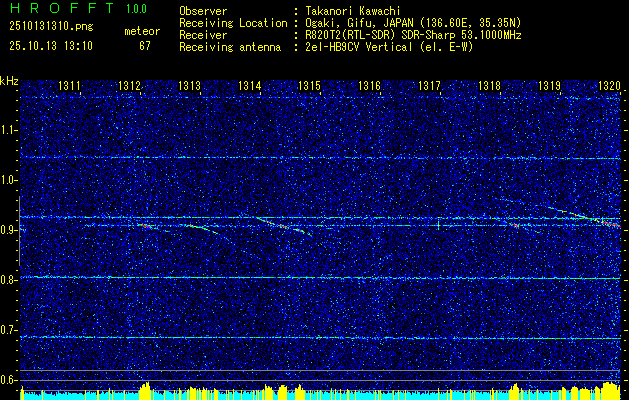Click the 1317 time marker
The height and width of the screenshot is (400, 629).
coord(429,85)
